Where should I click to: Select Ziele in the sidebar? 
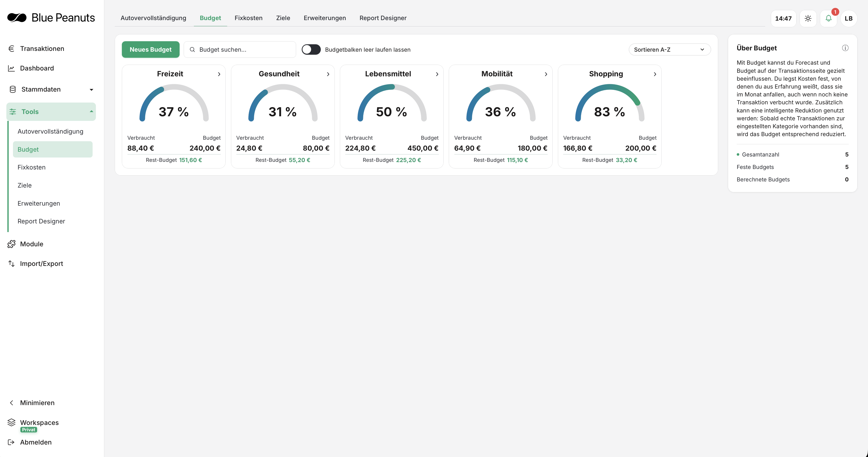tap(24, 185)
